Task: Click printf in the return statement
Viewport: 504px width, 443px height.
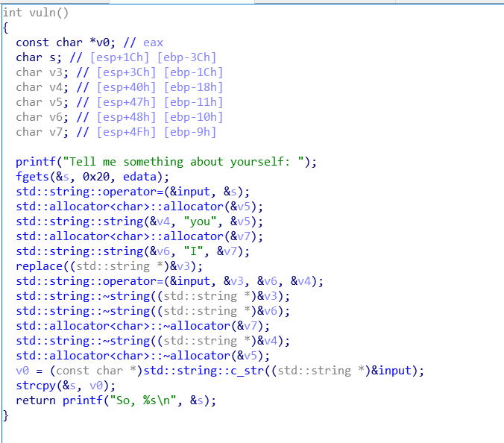Action: pyautogui.click(x=82, y=400)
